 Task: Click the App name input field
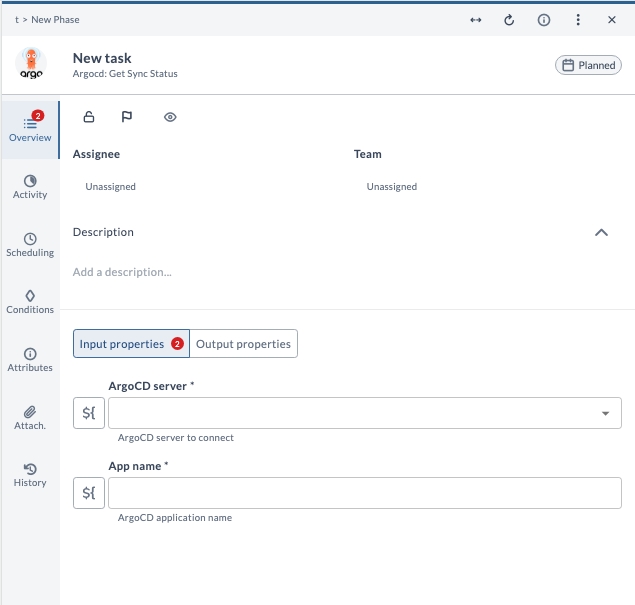point(364,493)
